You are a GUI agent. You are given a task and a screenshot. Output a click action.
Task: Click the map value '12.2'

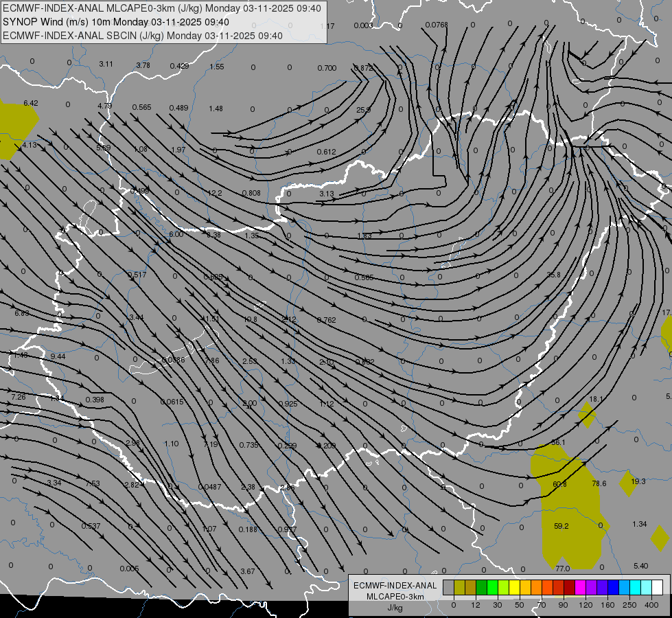click(x=215, y=193)
